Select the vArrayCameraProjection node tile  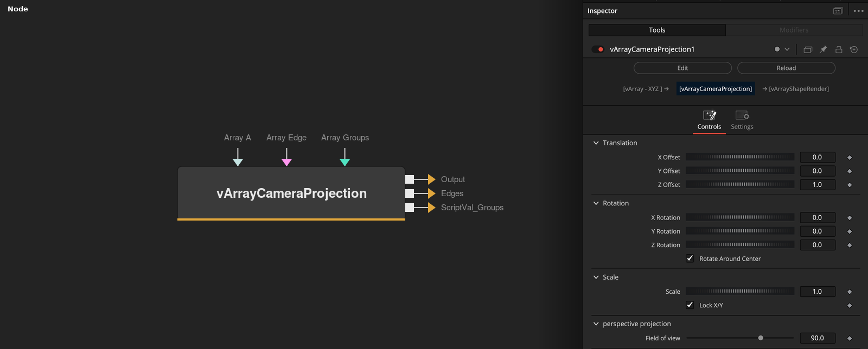click(291, 193)
